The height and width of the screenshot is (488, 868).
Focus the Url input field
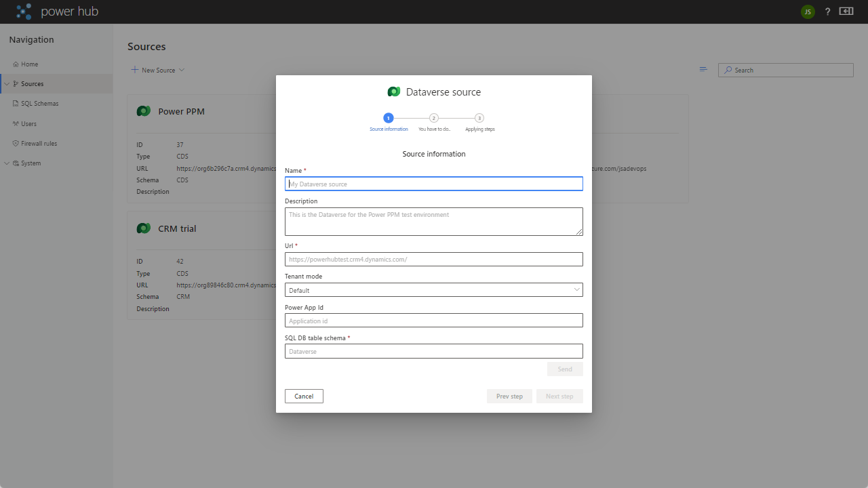(x=434, y=259)
